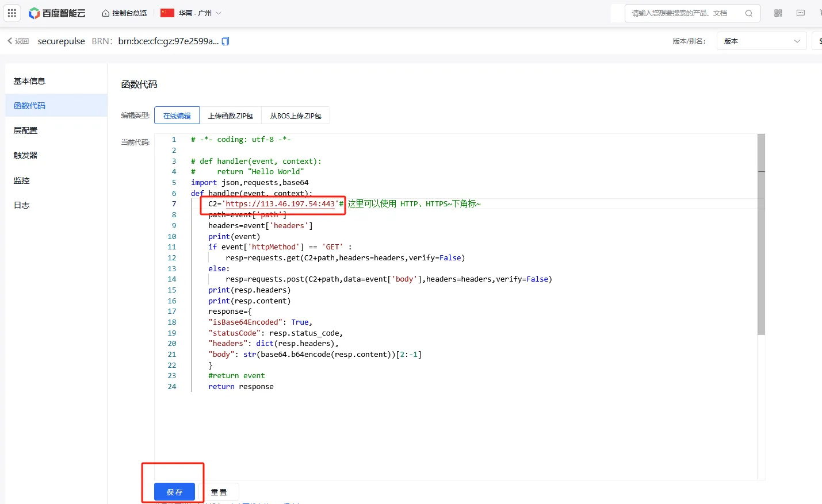Click 'print(event)' on line 10
The image size is (822, 504).
click(x=234, y=236)
